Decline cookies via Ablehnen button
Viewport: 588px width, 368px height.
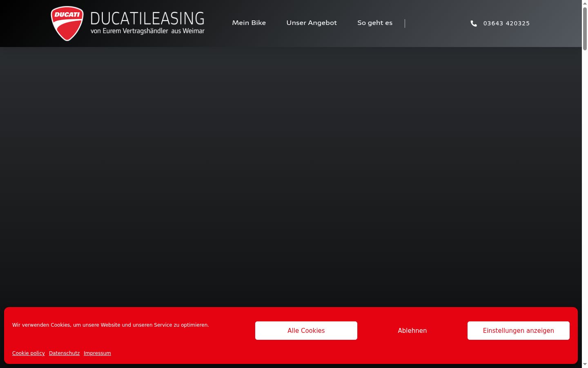pos(412,330)
